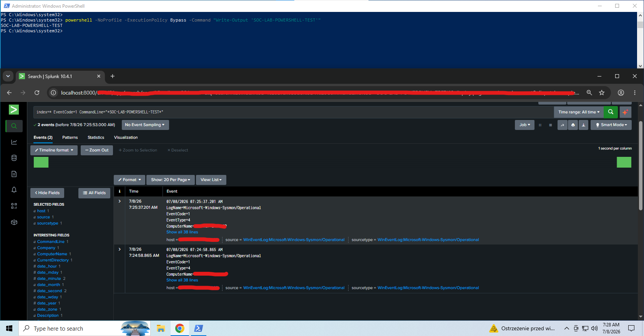
Task: Select the Events (2) tab
Action: [43, 138]
